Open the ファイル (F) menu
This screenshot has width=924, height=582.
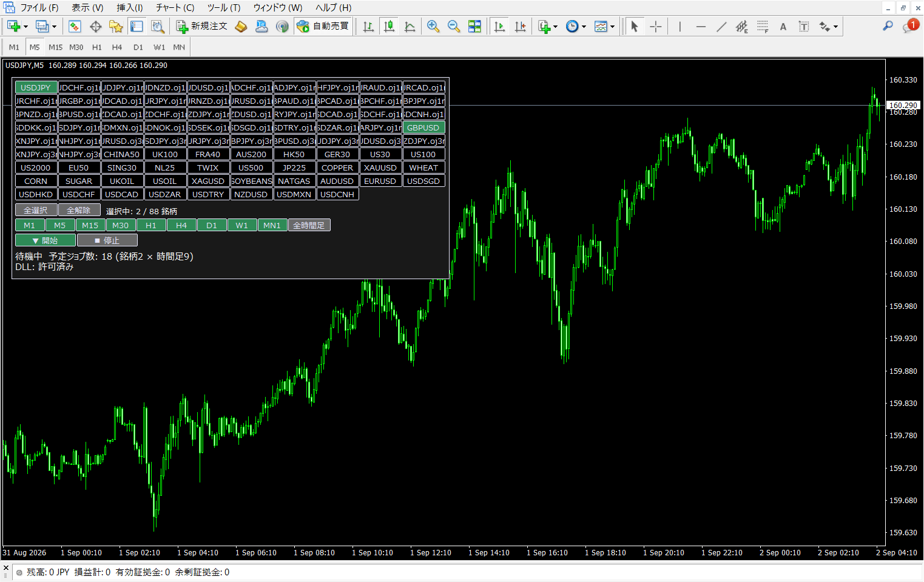[x=39, y=8]
